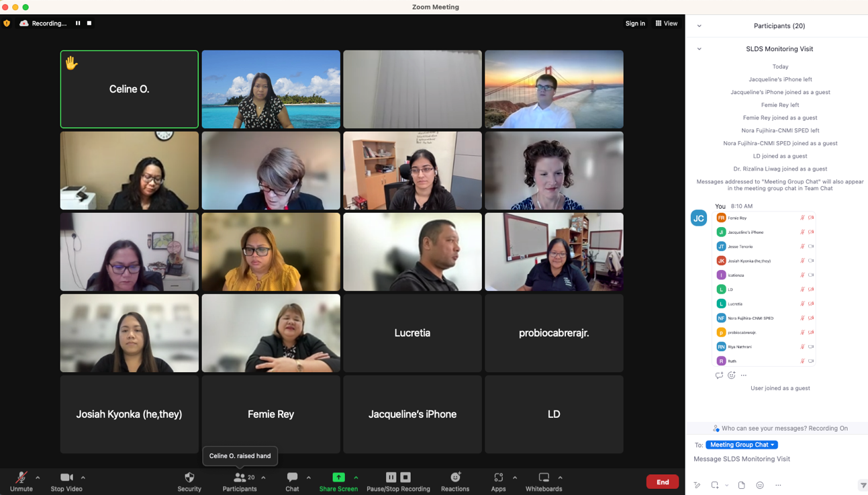This screenshot has width=868, height=495.
Task: Open the Chat toolbar icon
Action: click(x=292, y=481)
